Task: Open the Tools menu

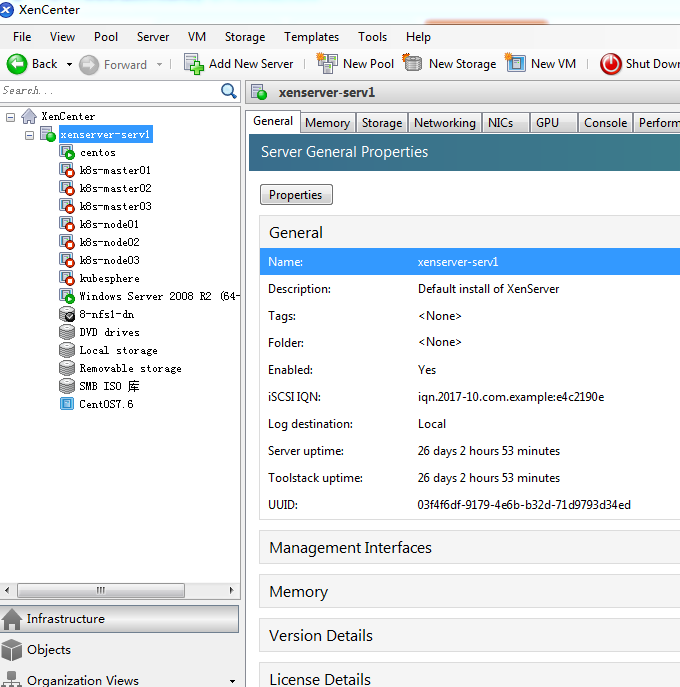Action: [x=372, y=37]
